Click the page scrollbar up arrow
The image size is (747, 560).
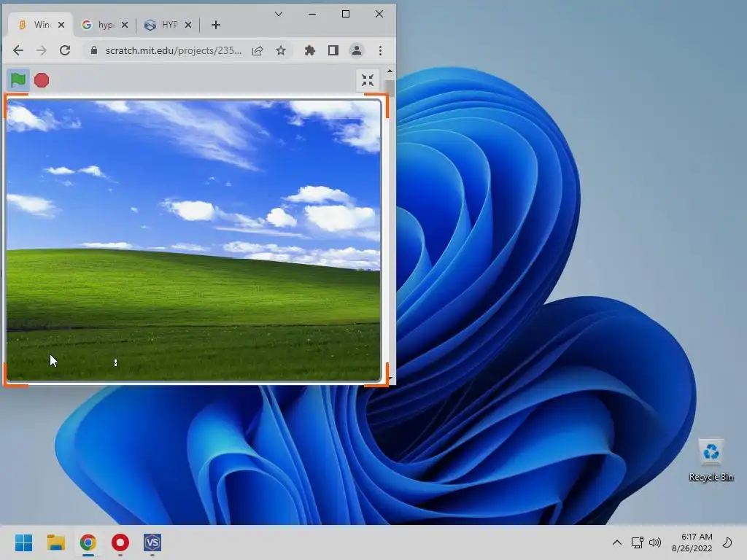pyautogui.click(x=390, y=71)
